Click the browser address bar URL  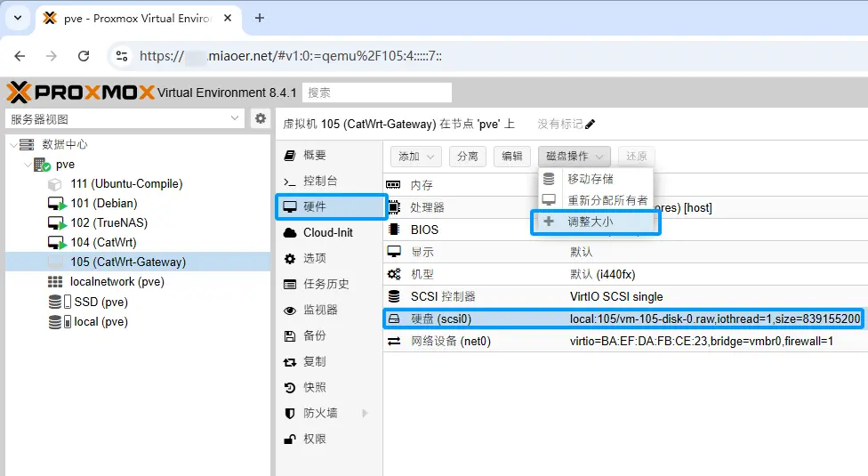(291, 56)
